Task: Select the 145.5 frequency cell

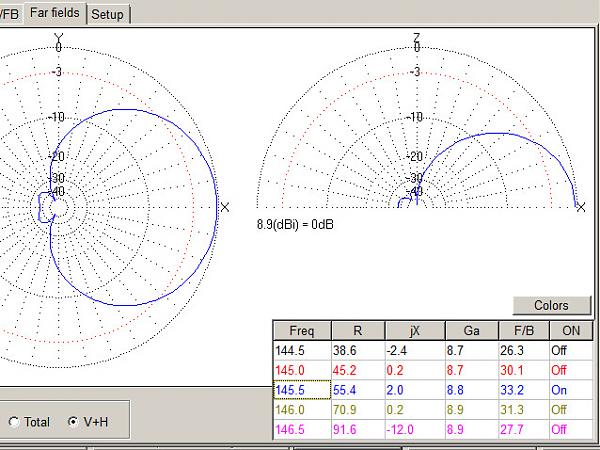Action: click(302, 390)
